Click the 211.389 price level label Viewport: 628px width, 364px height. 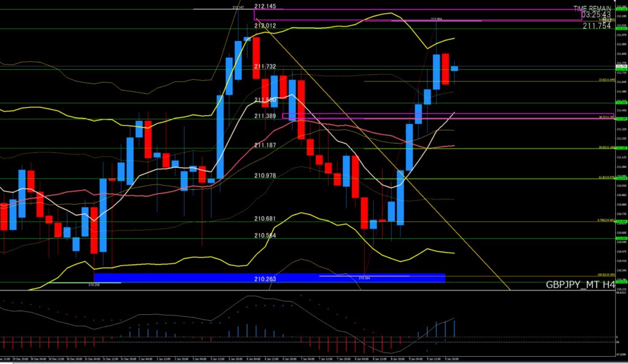click(265, 116)
